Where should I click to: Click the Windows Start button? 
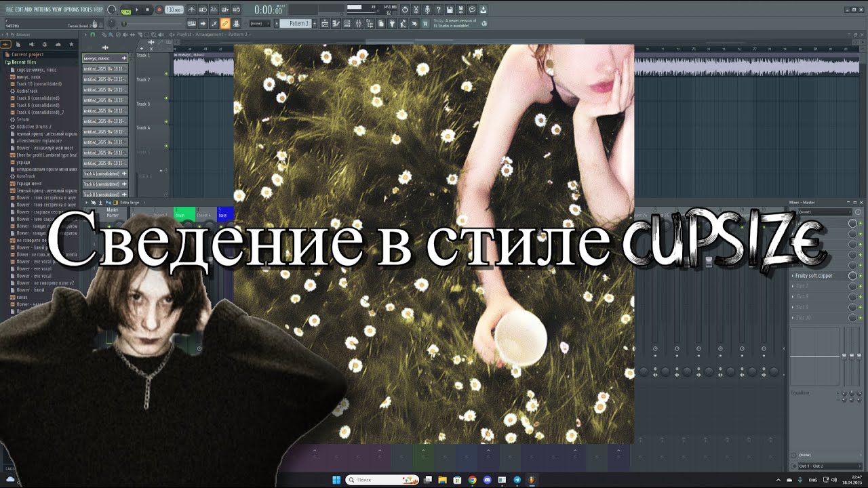[337, 480]
